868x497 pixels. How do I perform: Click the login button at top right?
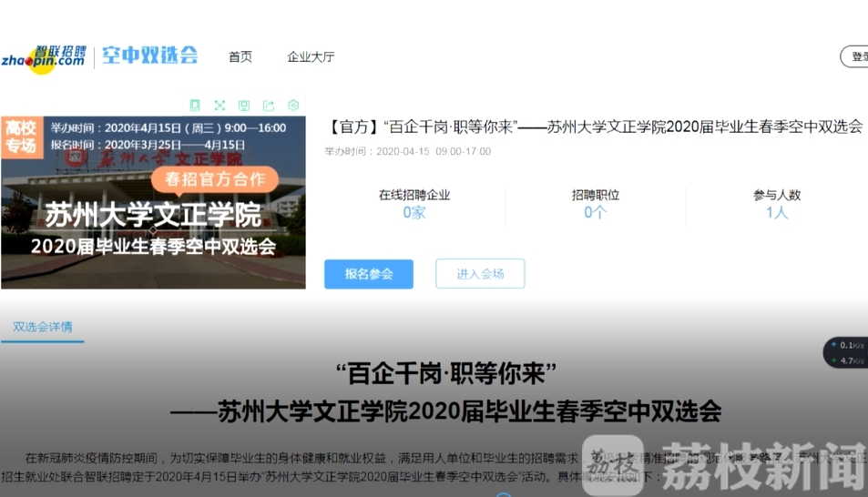pos(854,56)
